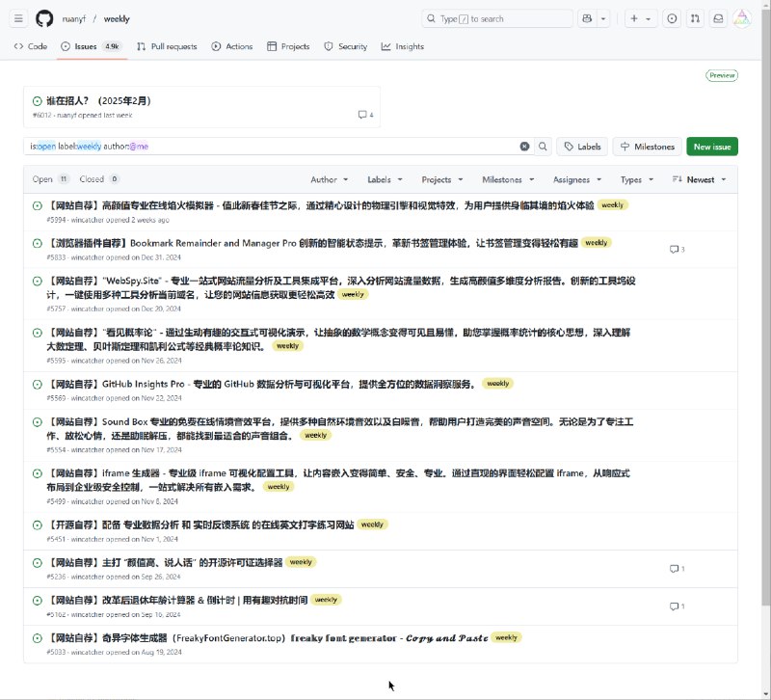Image resolution: width=771 pixels, height=700 pixels.
Task: Click the New issue button
Action: (712, 147)
